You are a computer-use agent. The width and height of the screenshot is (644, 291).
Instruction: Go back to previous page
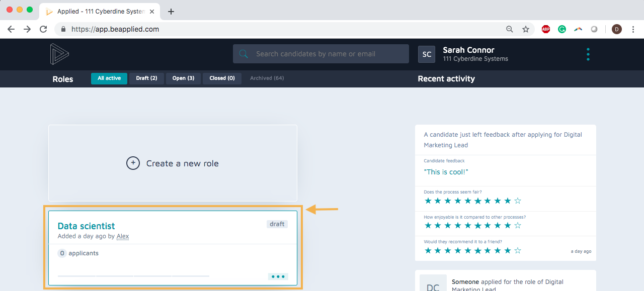(11, 29)
